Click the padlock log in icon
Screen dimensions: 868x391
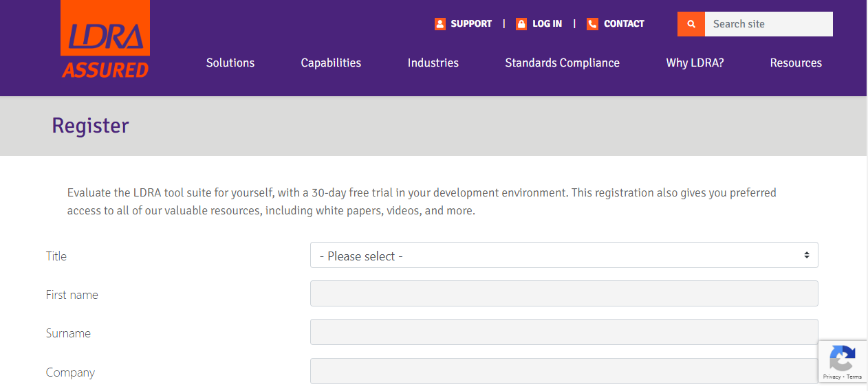click(x=521, y=24)
